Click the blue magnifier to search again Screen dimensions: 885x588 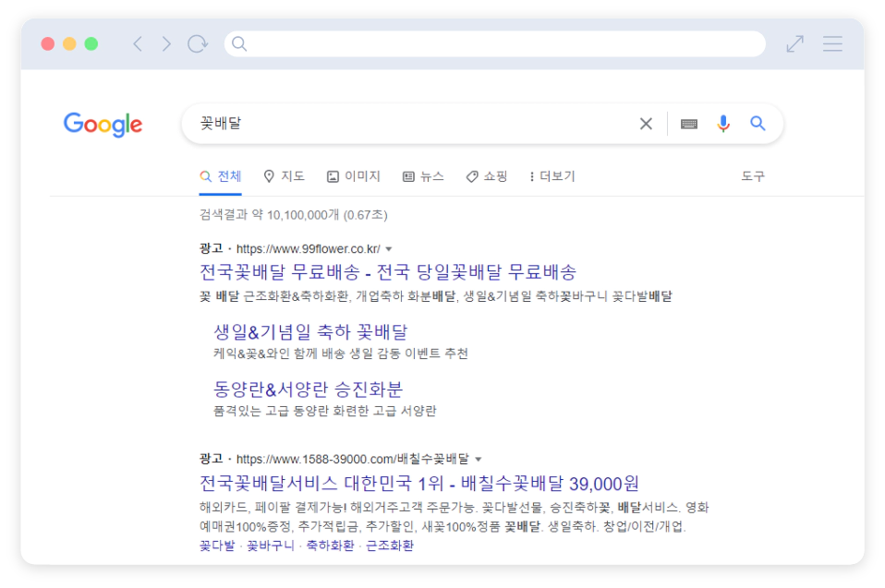(x=758, y=122)
